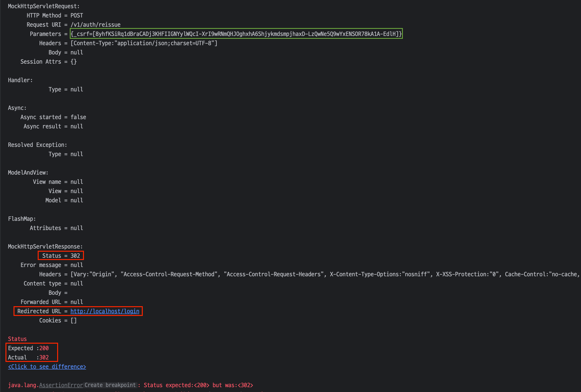Click the 'MockHttpServletResponse:' heading line
This screenshot has width=581, height=392.
click(45, 246)
